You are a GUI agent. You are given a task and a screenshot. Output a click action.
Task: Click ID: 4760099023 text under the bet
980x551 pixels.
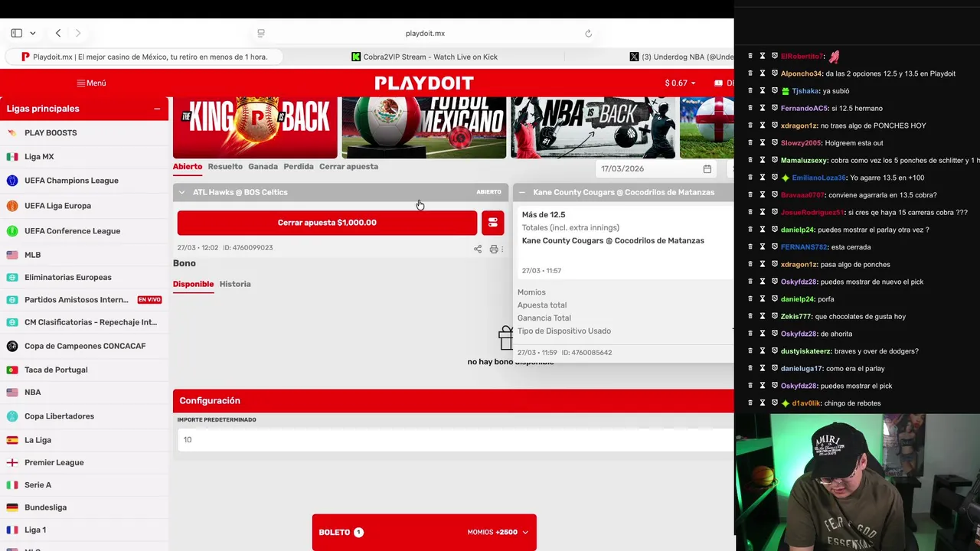tap(248, 248)
